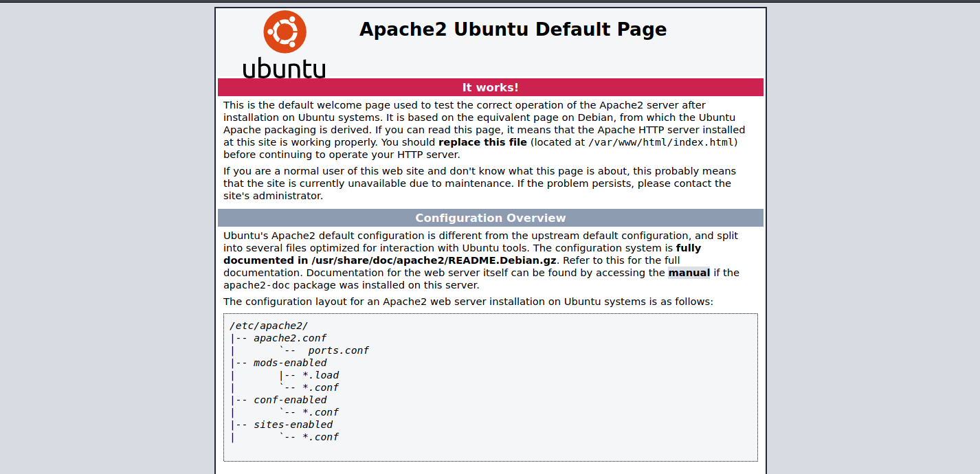
Task: Click the *.load tree entry
Action: [321, 375]
